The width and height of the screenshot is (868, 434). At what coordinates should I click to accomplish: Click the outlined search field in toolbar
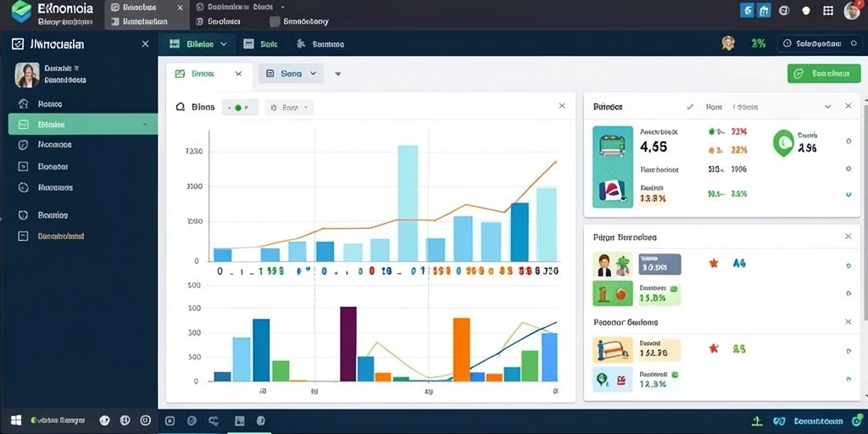pos(819,43)
